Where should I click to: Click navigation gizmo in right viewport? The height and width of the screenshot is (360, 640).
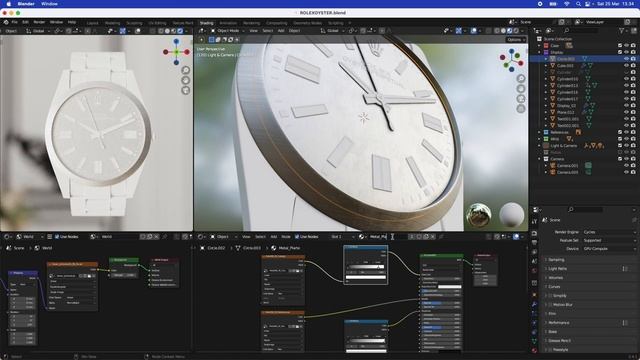tap(511, 60)
